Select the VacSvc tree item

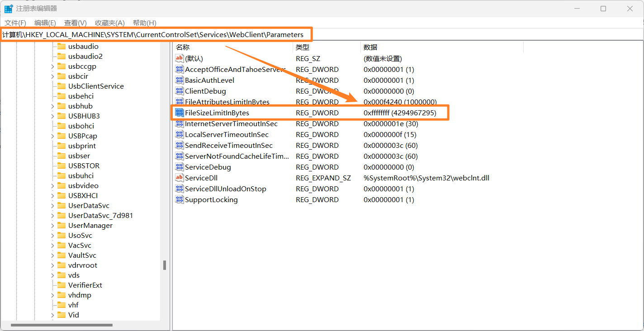80,245
